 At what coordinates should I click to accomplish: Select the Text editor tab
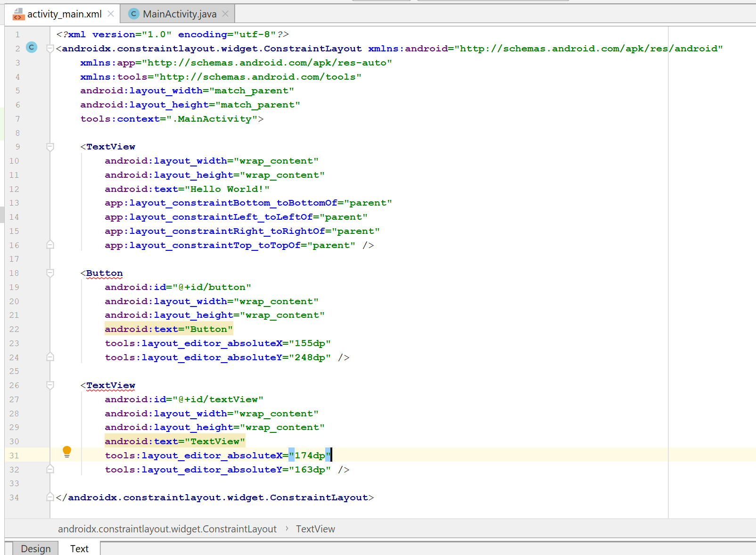[x=79, y=548]
